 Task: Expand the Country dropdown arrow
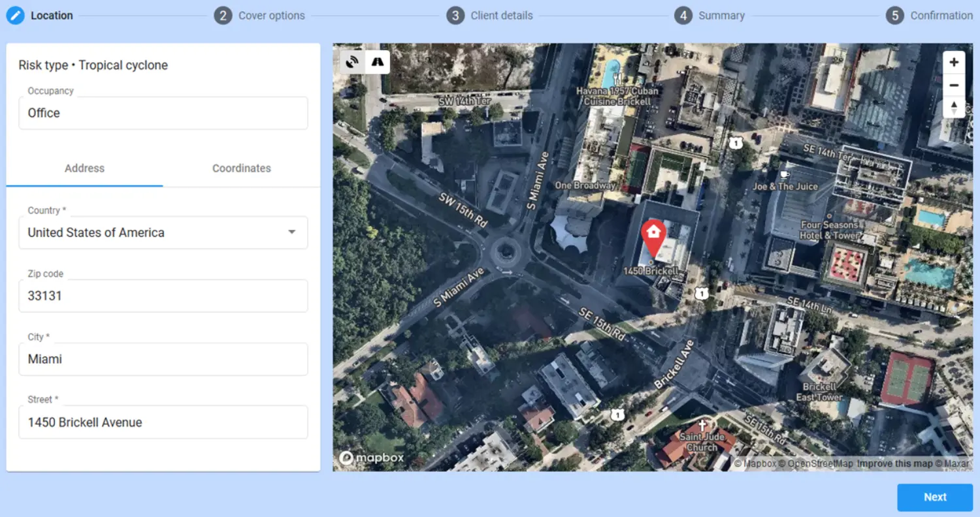tap(292, 232)
